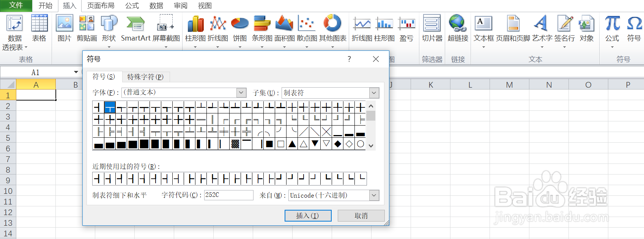Open the 剪贴画 (clip art) tool
The height and width of the screenshot is (239, 644).
(87, 28)
